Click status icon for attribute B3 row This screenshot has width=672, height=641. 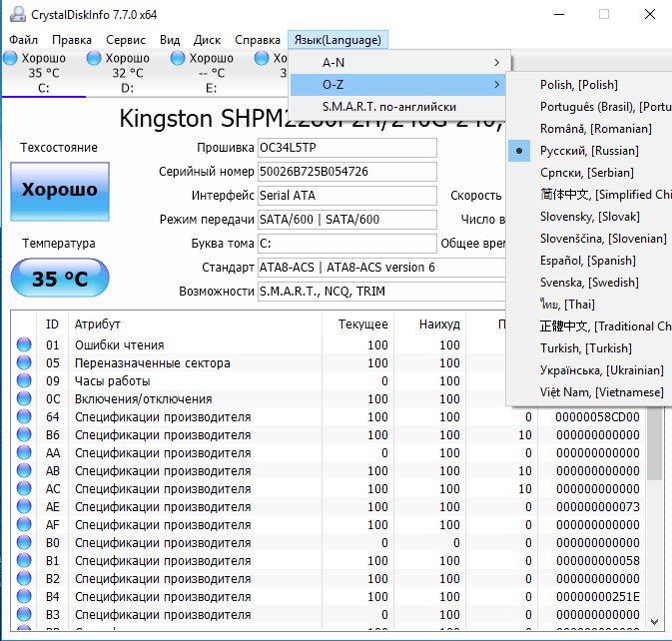point(24,614)
